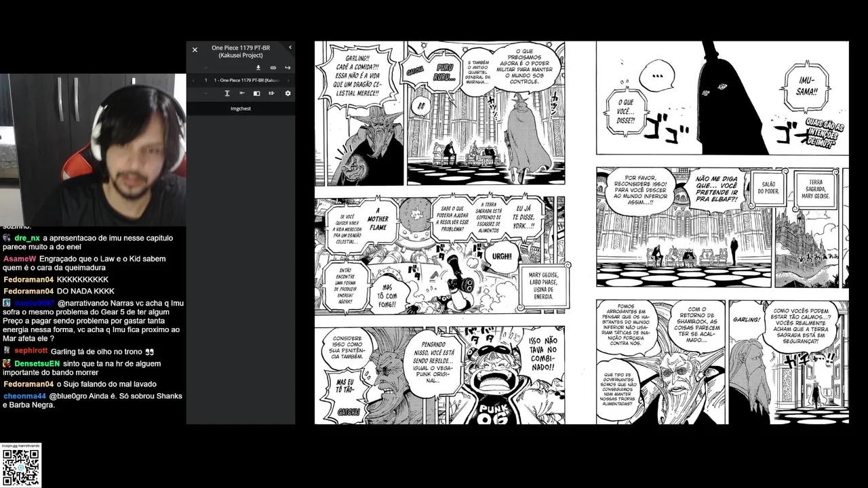Image resolution: width=868 pixels, height=488 pixels.
Task: Click username Fedoraman04 before 'KKKKKKKKKK'
Action: [x=28, y=279]
